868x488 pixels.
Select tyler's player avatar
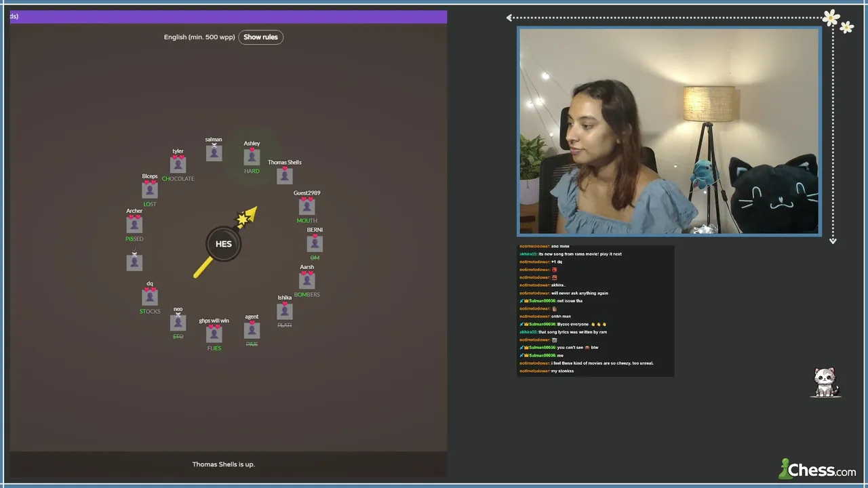pyautogui.click(x=178, y=165)
